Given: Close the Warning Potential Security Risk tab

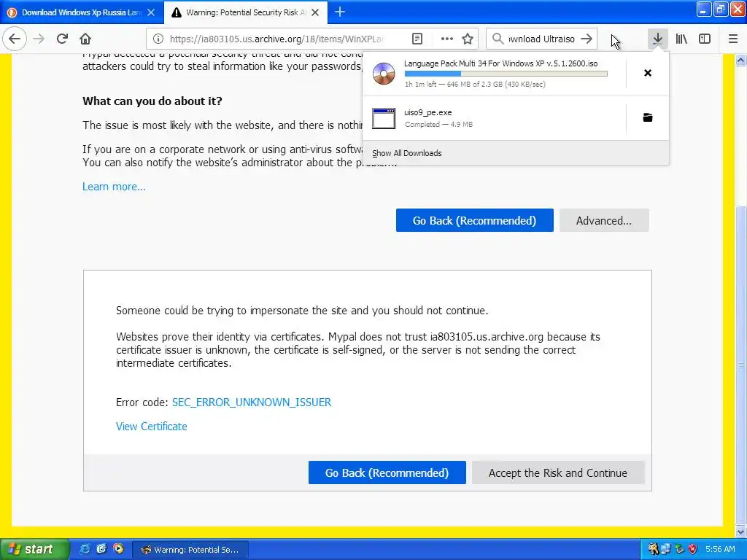Looking at the screenshot, I should point(315,12).
